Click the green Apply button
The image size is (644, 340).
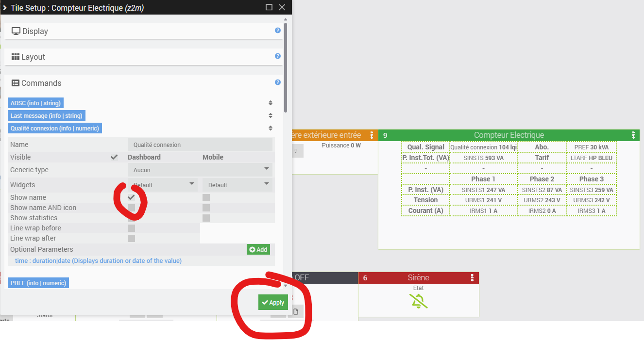pos(273,302)
